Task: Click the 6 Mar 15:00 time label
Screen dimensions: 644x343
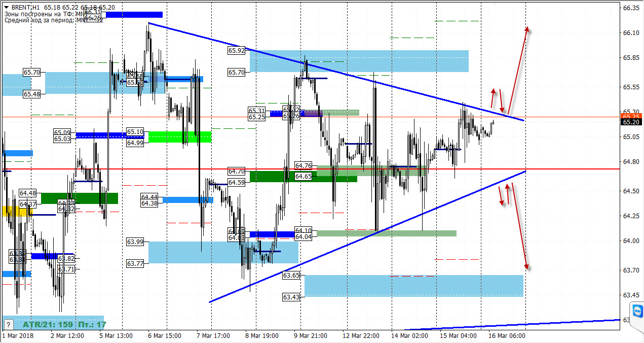Action: pyautogui.click(x=165, y=336)
